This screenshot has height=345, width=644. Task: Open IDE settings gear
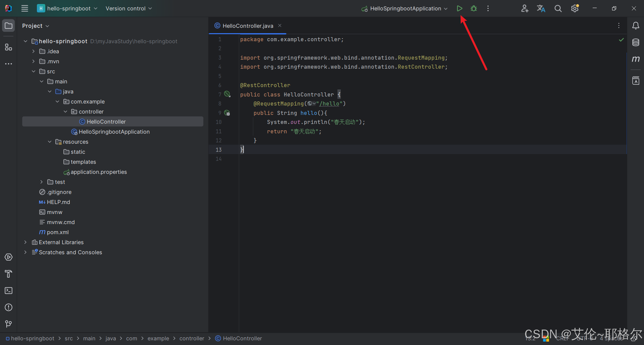pyautogui.click(x=575, y=8)
